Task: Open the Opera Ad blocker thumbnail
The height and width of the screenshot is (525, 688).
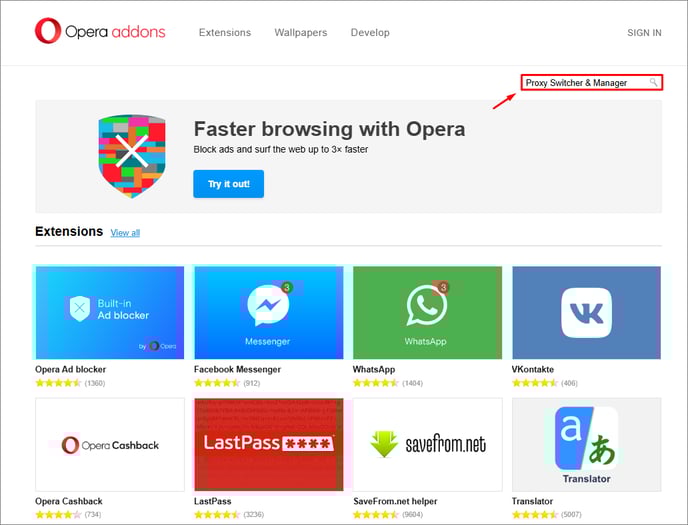Action: click(x=110, y=313)
